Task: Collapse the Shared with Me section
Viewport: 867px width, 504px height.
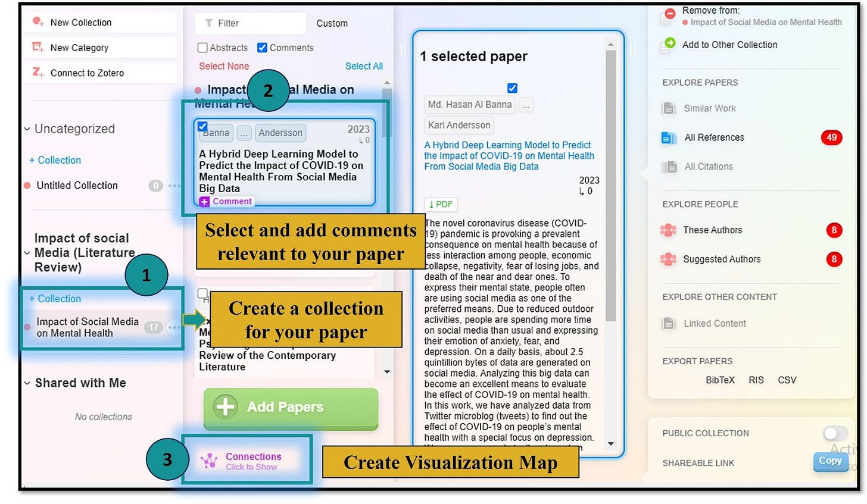Action: (26, 383)
